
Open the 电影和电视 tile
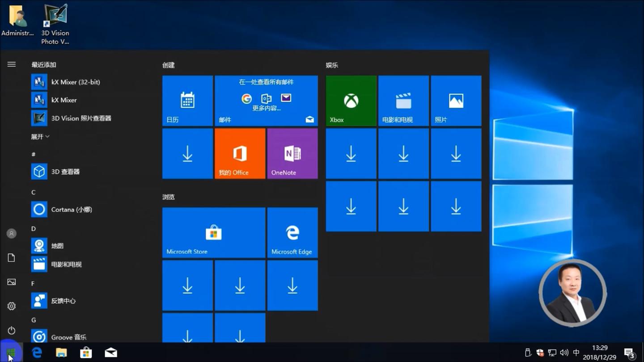403,101
